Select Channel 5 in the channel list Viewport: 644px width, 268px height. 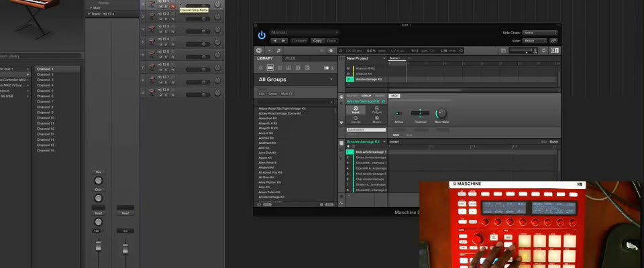point(45,90)
